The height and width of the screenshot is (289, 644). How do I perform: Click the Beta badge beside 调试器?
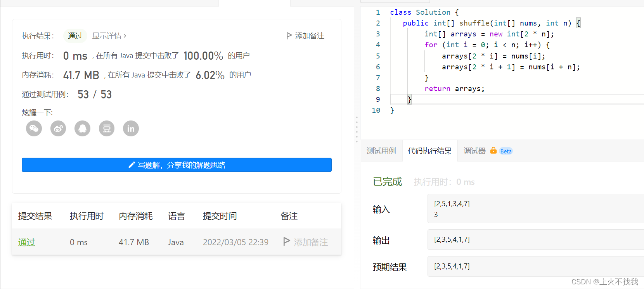pyautogui.click(x=506, y=151)
